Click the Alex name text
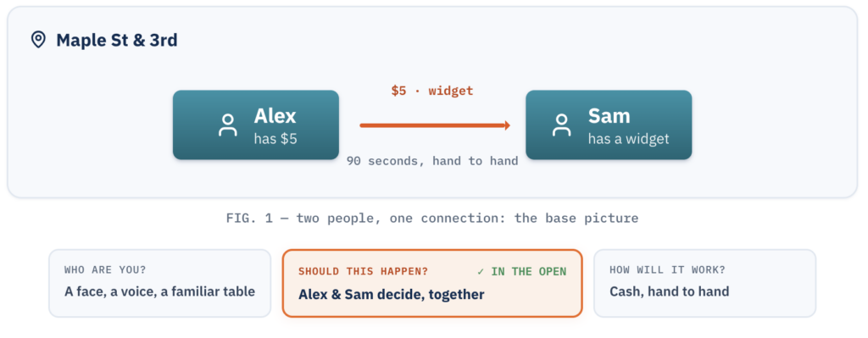Viewport: 868px width, 338px height. [x=275, y=116]
